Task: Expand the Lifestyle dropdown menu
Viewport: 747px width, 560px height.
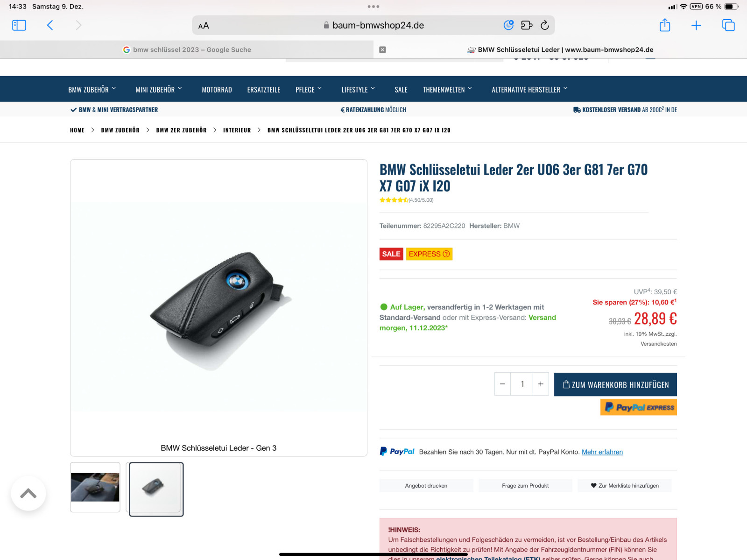Action: [358, 89]
